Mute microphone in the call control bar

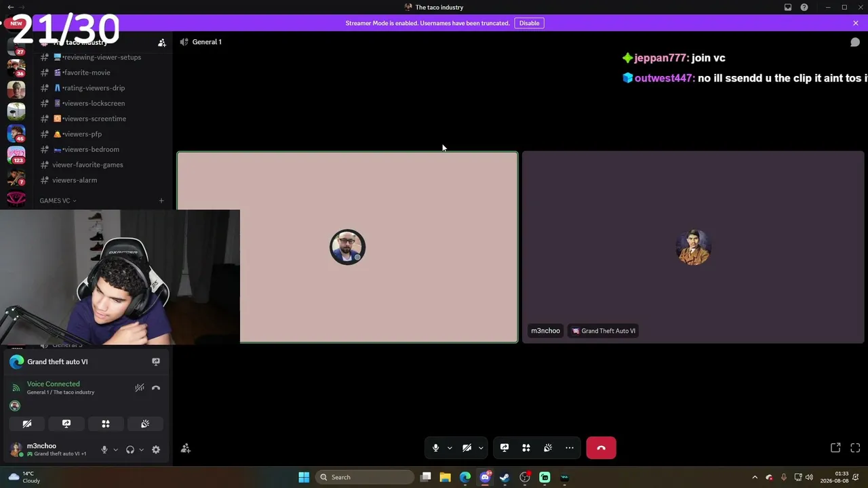pyautogui.click(x=435, y=448)
